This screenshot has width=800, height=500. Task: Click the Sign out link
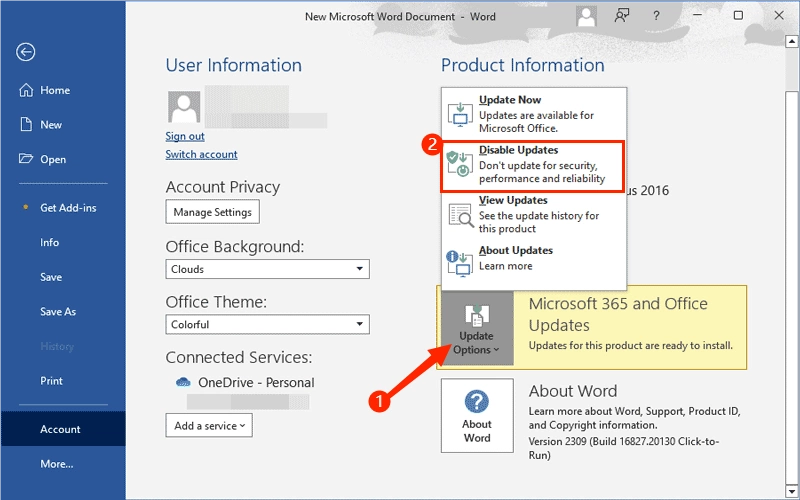click(x=185, y=136)
